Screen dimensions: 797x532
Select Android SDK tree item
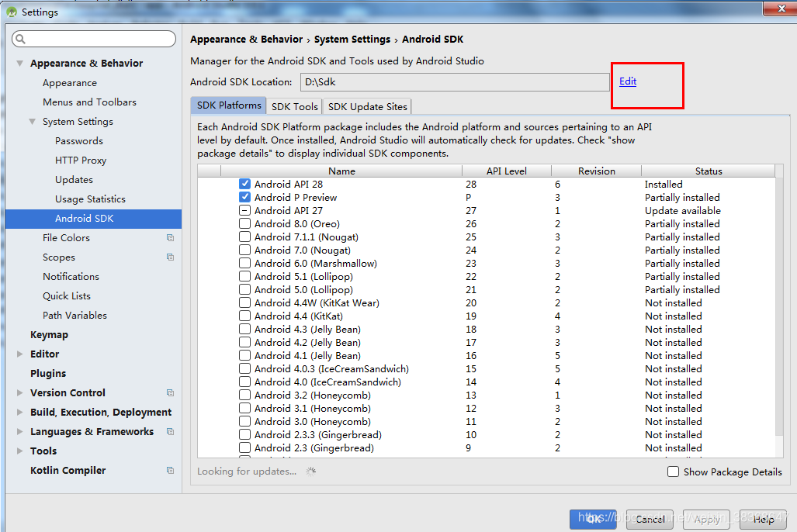[94, 219]
